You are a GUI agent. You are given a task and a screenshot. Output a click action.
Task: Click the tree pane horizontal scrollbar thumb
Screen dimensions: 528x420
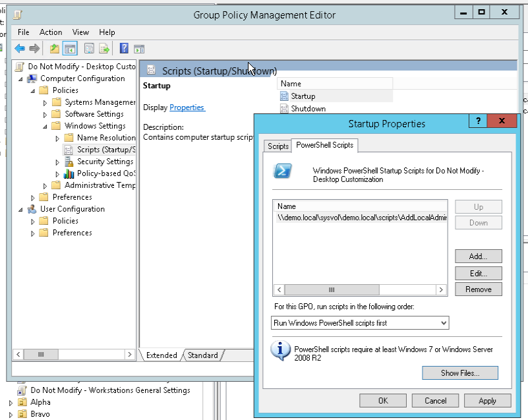[41, 354]
